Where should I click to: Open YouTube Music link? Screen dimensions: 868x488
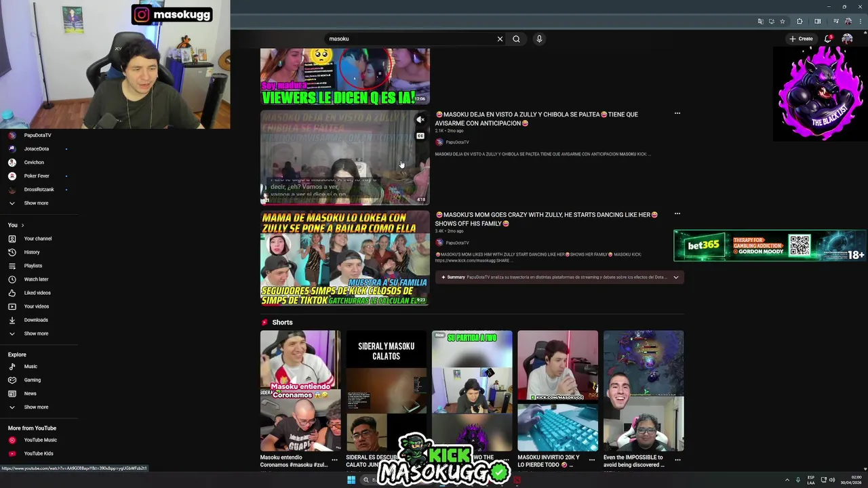40,440
